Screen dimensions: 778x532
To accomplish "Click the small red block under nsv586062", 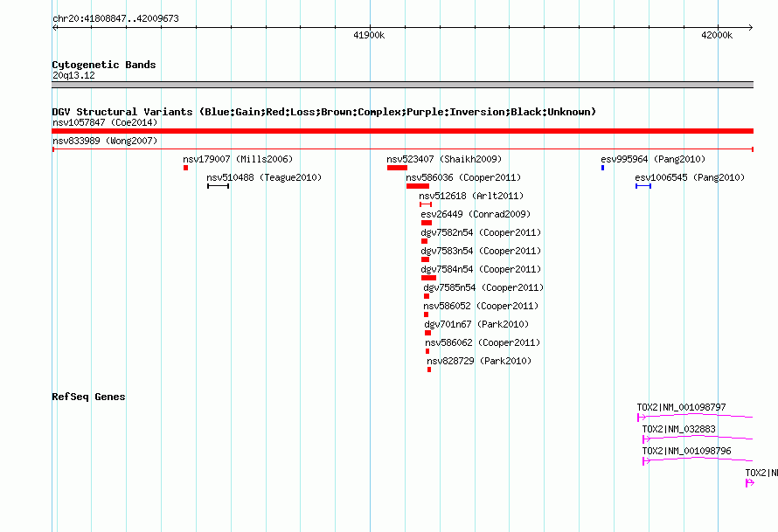I will tap(427, 351).
